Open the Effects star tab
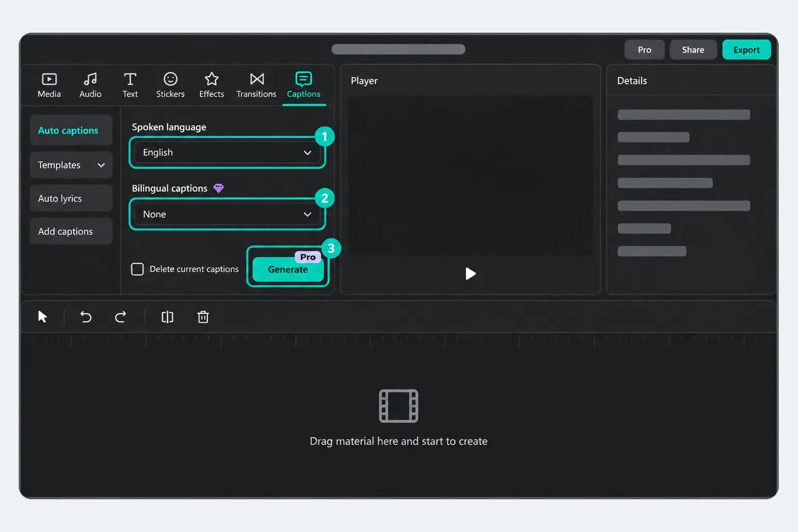 tap(211, 85)
